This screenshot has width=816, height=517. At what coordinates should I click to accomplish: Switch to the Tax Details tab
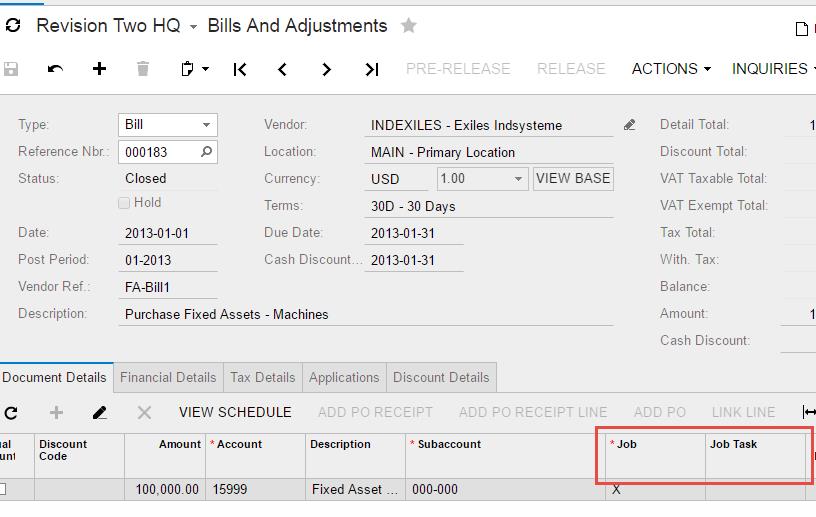(x=263, y=377)
